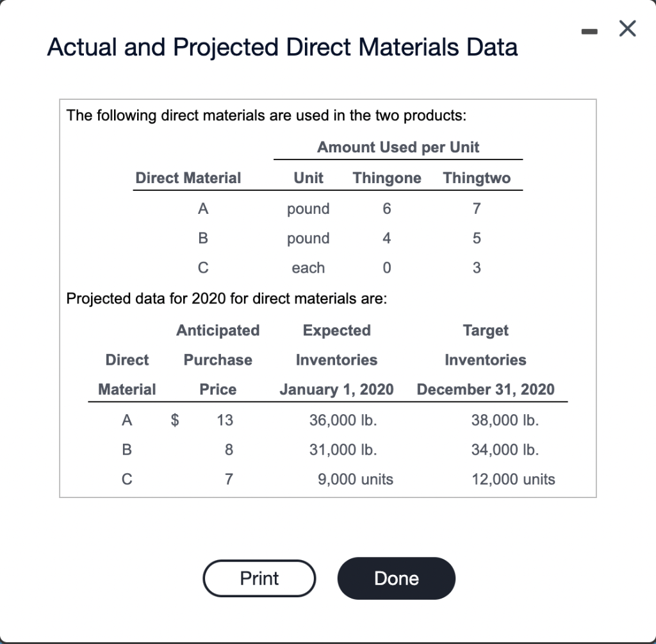Screen dimensions: 656x644
Task: Click the 'Direct Material' header in first table
Action: (188, 178)
